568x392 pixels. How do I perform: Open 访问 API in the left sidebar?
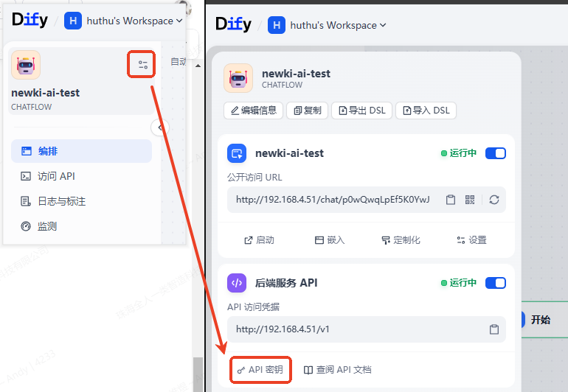click(x=81, y=176)
